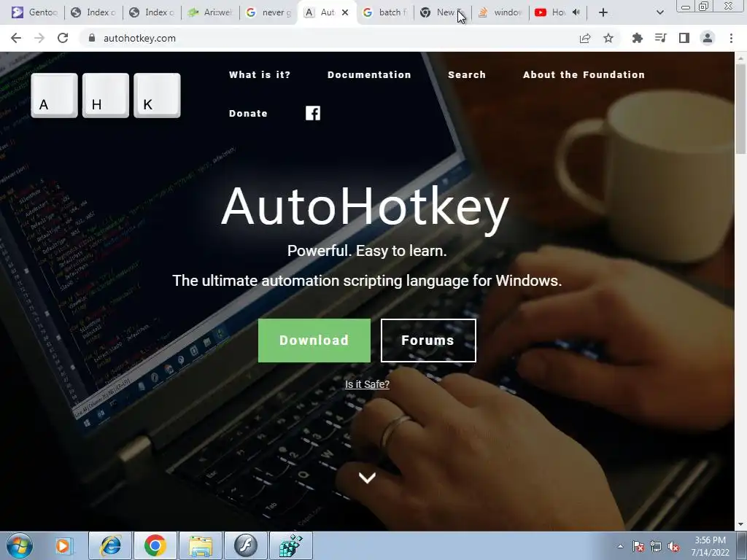
Task: Open the Action Center flag icon
Action: tap(638, 546)
